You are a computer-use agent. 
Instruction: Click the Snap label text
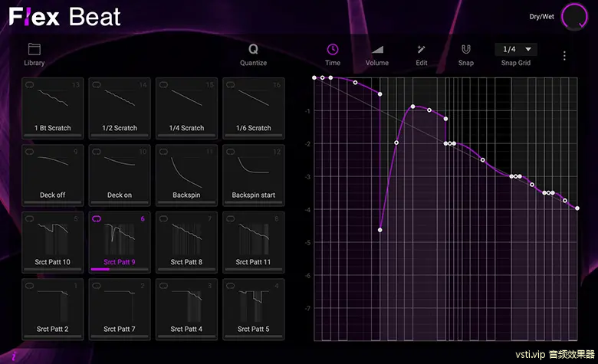465,63
